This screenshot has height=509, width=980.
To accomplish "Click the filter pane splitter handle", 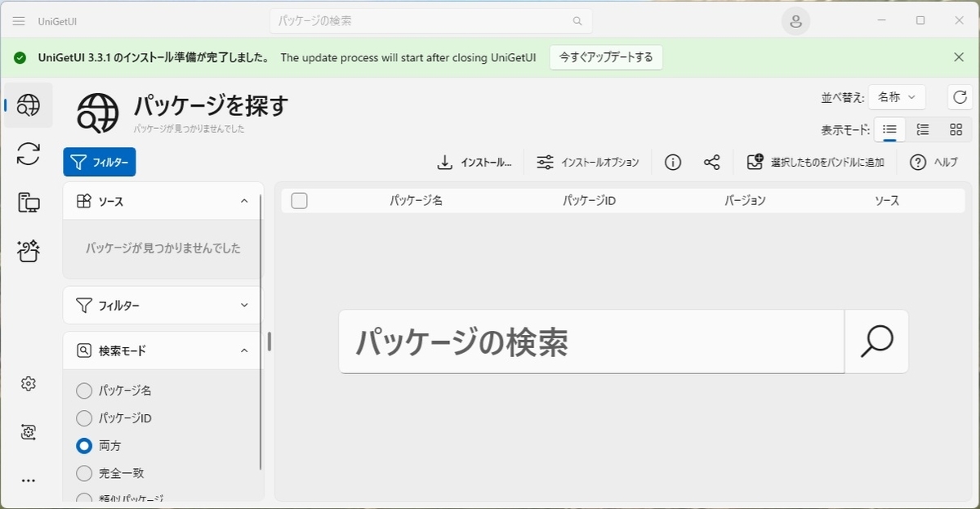I will pos(269,341).
